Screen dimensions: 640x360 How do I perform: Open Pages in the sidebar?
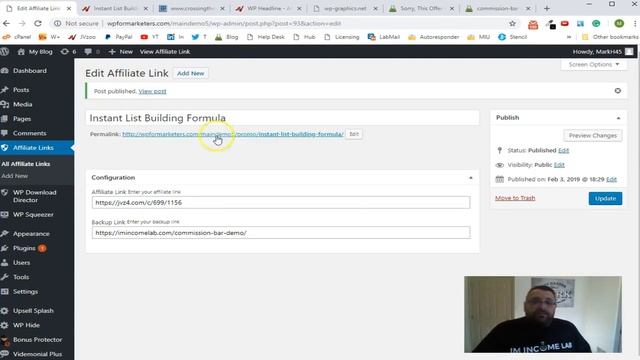pos(22,119)
